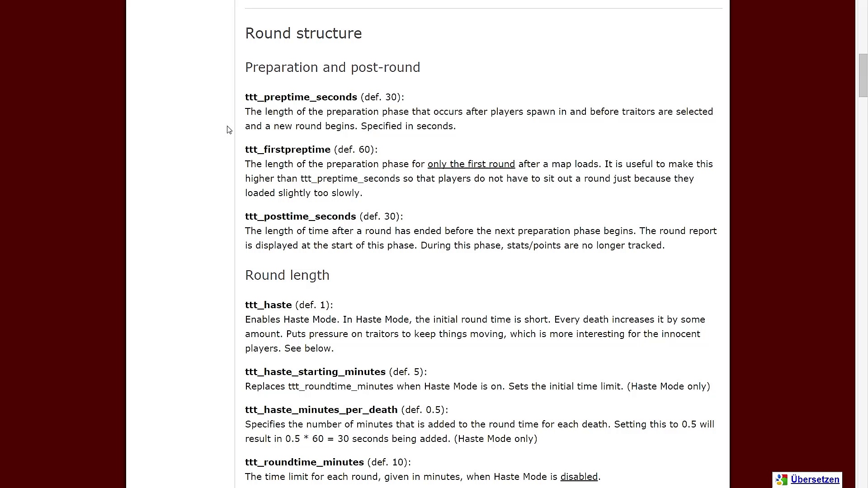The image size is (868, 488).
Task: Click the "Round structure" heading
Action: [303, 33]
